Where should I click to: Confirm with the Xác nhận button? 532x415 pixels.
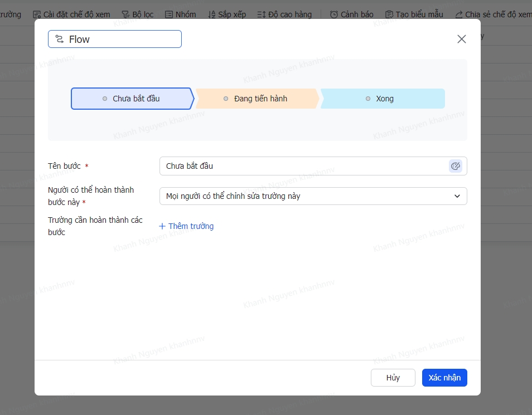point(444,378)
